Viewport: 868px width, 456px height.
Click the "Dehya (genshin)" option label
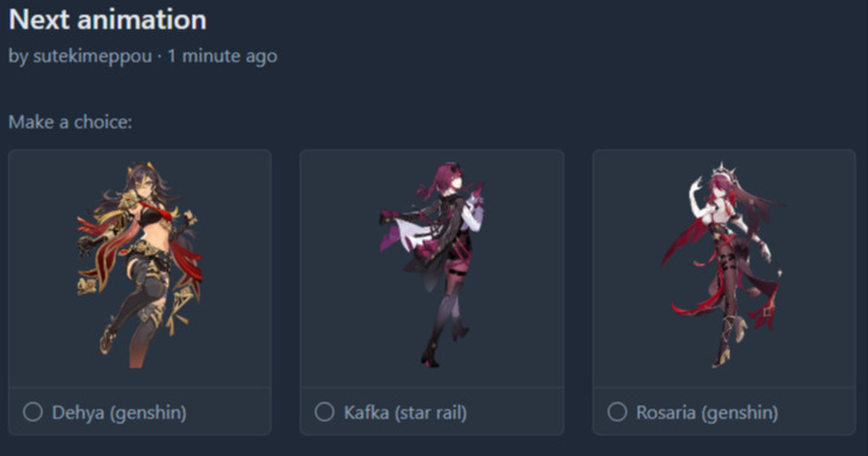pos(119,413)
